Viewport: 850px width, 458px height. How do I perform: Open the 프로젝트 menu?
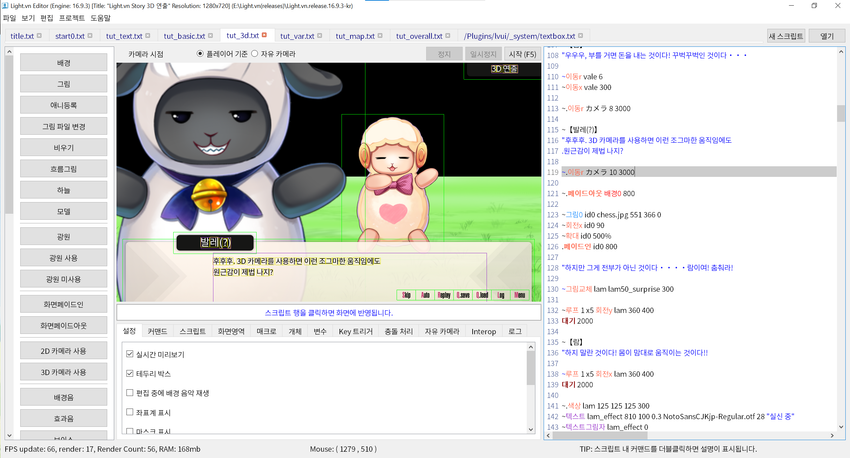point(72,18)
